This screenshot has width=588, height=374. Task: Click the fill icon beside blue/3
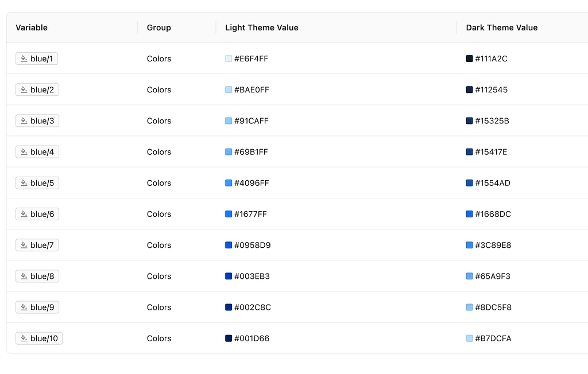(x=24, y=121)
